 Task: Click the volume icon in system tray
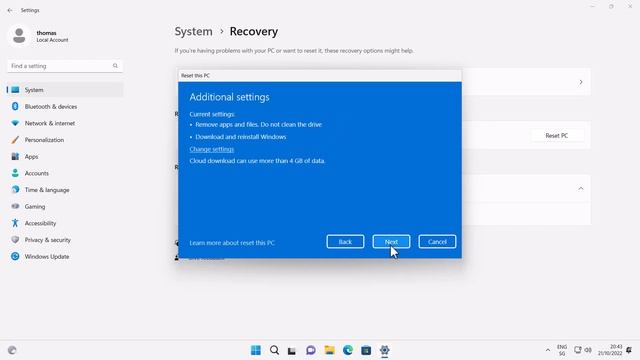[588, 350]
